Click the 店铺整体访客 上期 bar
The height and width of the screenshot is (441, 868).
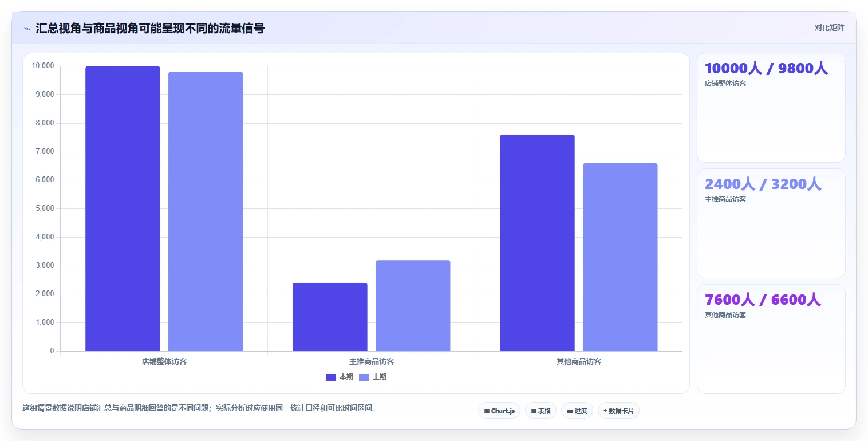point(206,211)
